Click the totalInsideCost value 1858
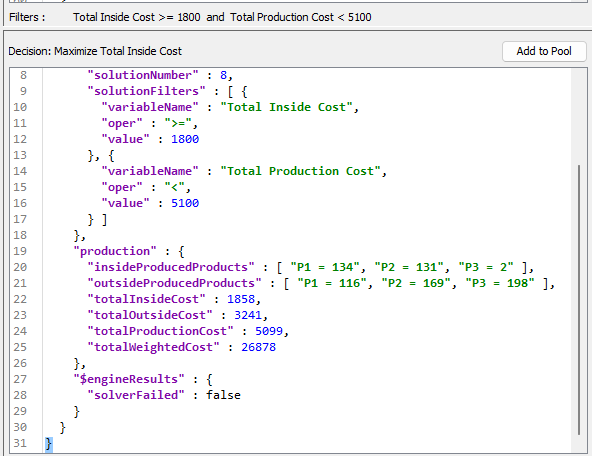The image size is (592, 456). coord(241,299)
